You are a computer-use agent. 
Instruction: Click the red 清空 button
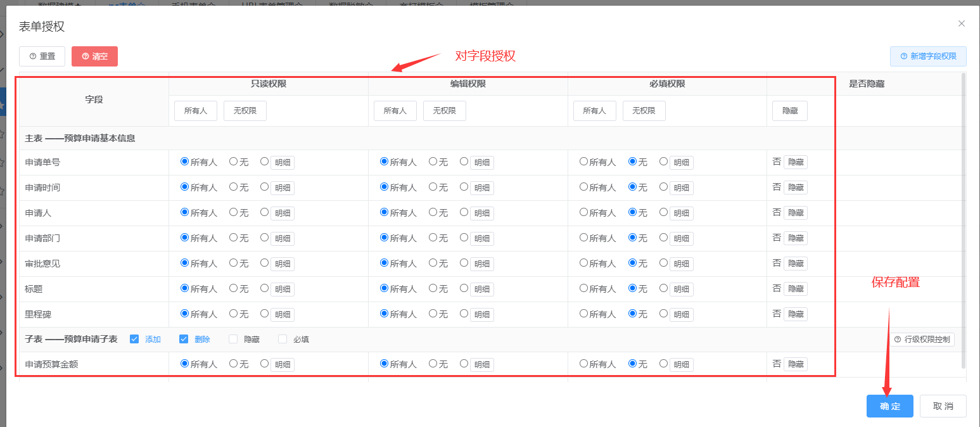[94, 56]
